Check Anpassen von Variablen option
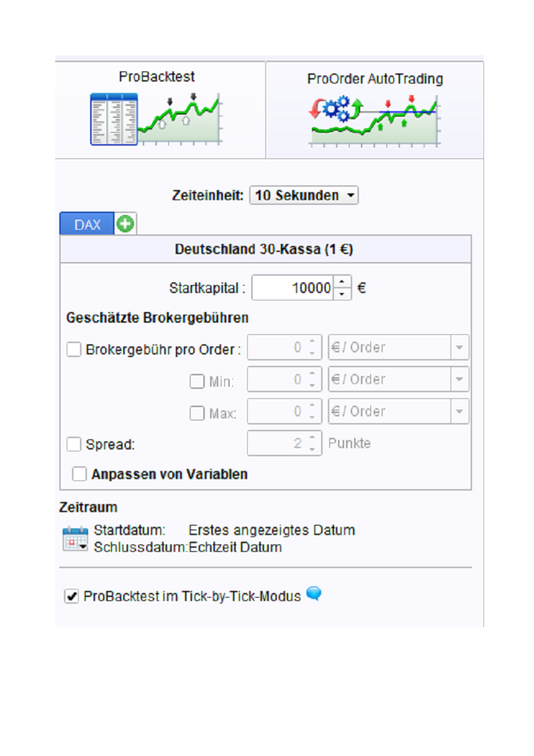 (79, 474)
